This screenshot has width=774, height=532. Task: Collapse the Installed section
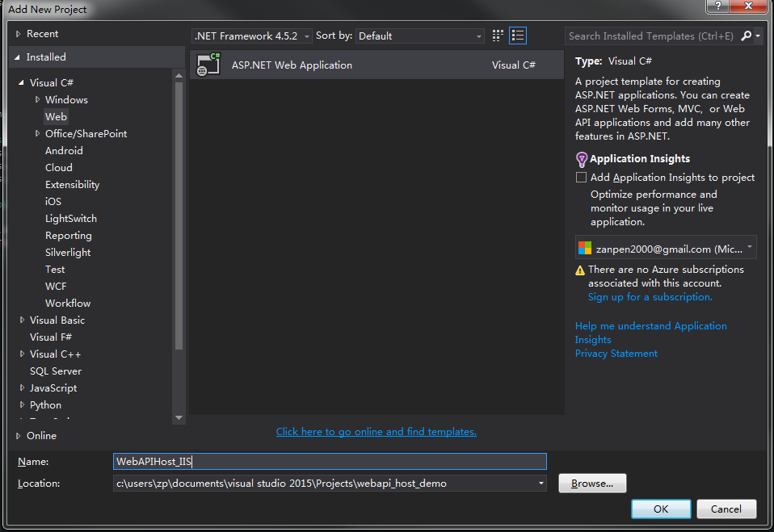click(17, 57)
